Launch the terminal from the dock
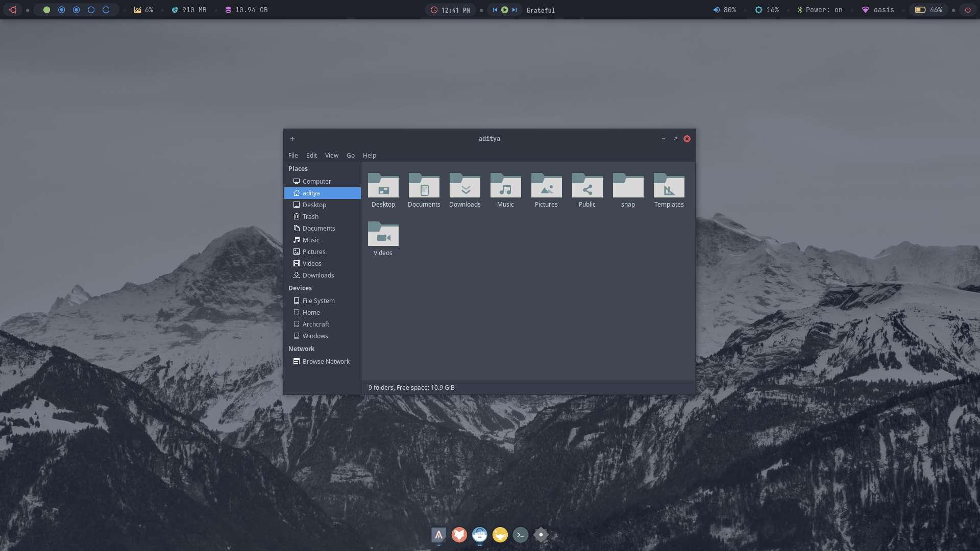Image resolution: width=980 pixels, height=551 pixels. (x=520, y=535)
